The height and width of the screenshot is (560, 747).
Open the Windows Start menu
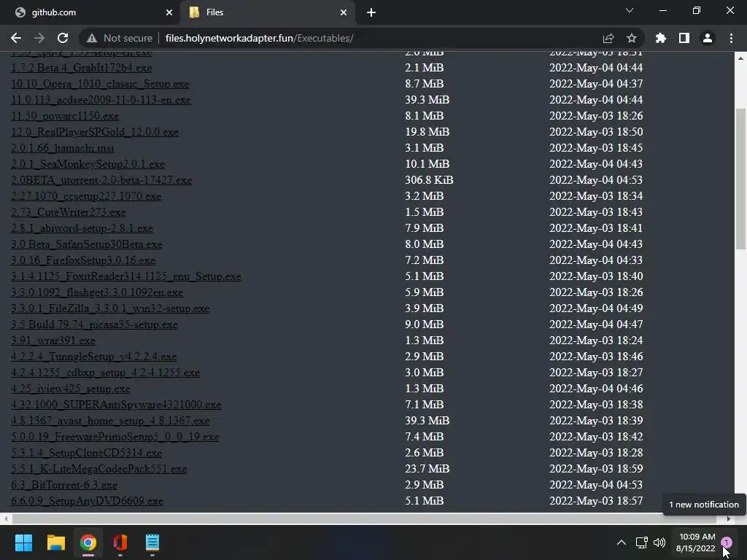click(x=23, y=542)
